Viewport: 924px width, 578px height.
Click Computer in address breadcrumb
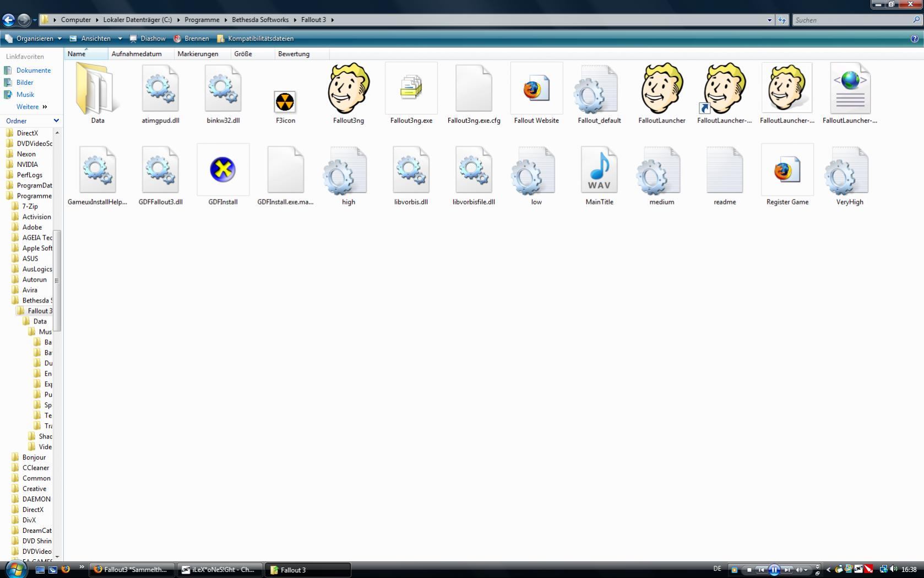pos(76,20)
